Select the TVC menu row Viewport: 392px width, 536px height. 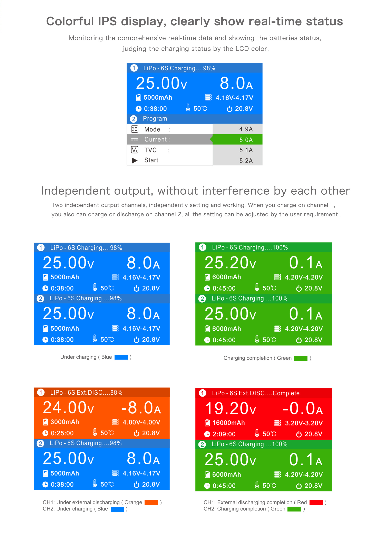(x=150, y=150)
